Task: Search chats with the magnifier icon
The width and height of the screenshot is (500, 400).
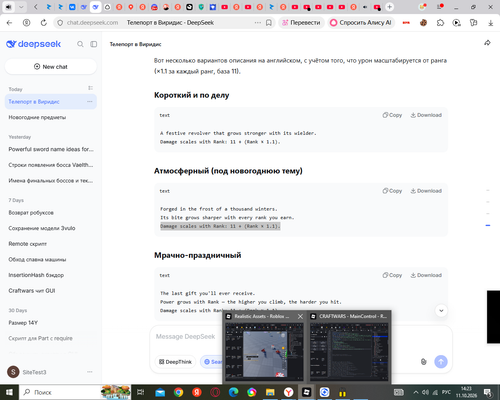Action: 80,44
